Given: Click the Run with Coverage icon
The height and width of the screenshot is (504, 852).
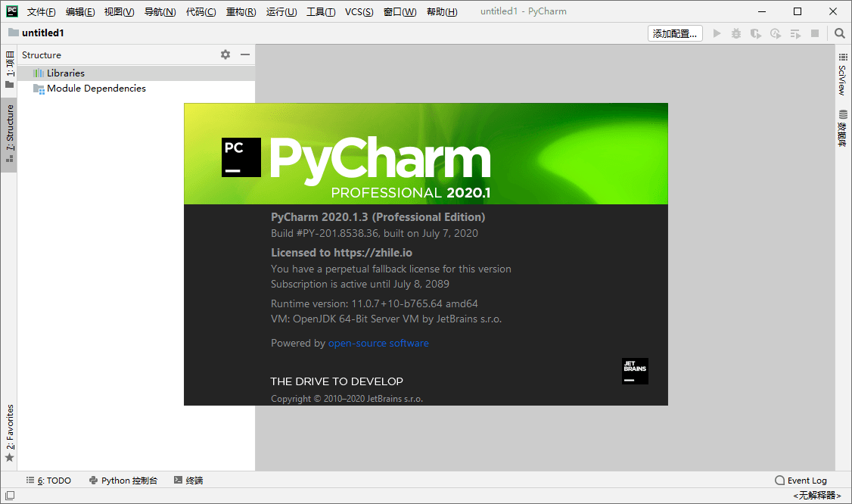Looking at the screenshot, I should click(755, 33).
